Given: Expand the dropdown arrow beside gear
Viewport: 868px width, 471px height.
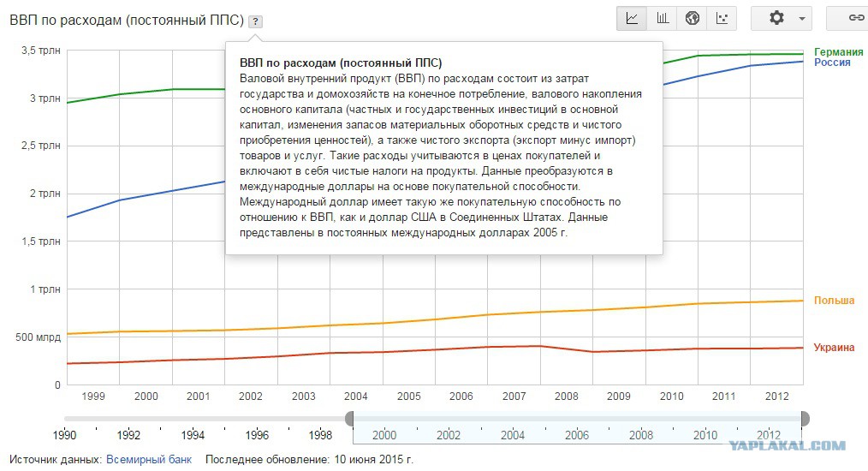Looking at the screenshot, I should coord(801,19).
